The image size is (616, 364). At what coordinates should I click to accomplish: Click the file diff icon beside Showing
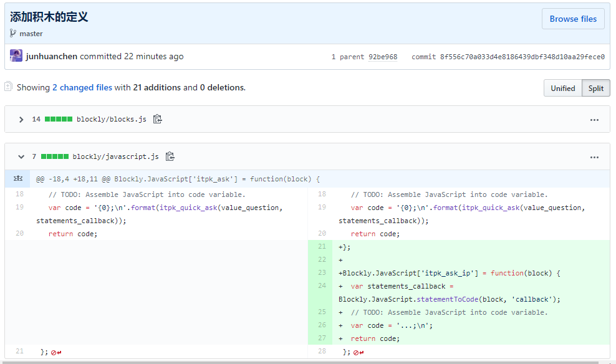pyautogui.click(x=8, y=87)
